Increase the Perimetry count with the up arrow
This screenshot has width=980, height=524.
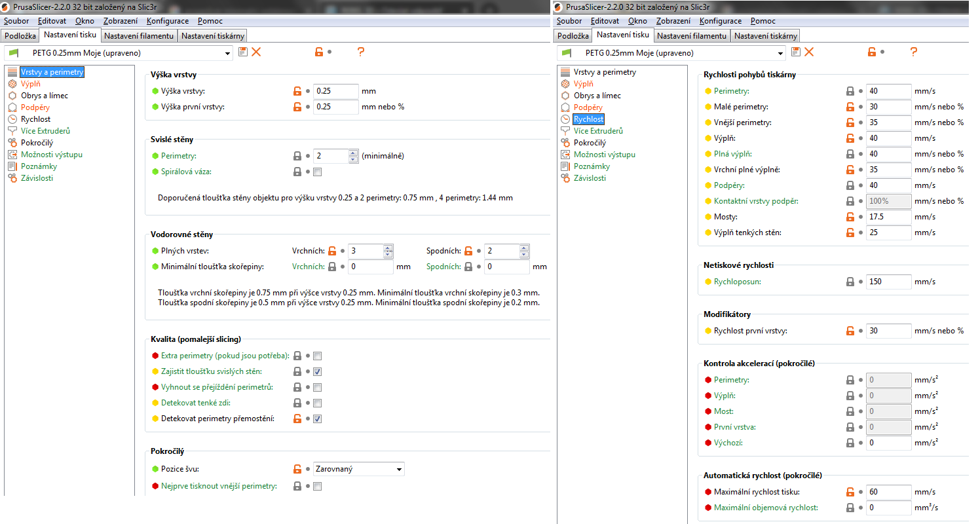[353, 153]
